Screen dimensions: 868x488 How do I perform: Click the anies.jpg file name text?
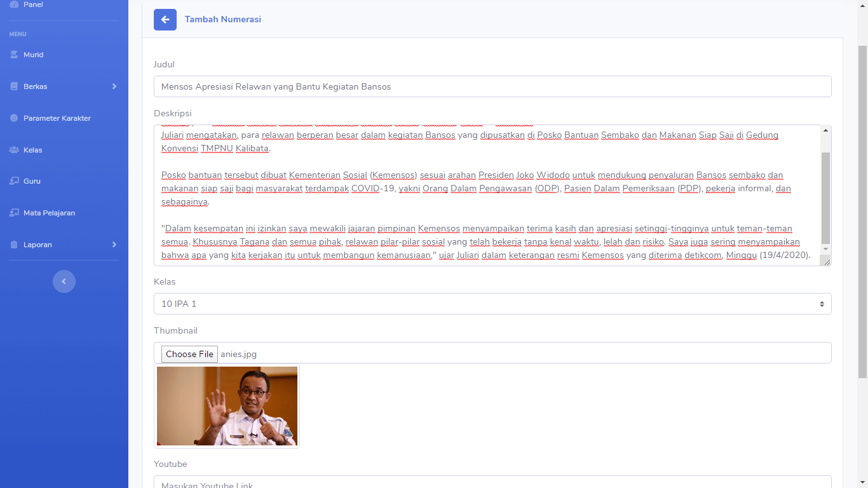[238, 354]
